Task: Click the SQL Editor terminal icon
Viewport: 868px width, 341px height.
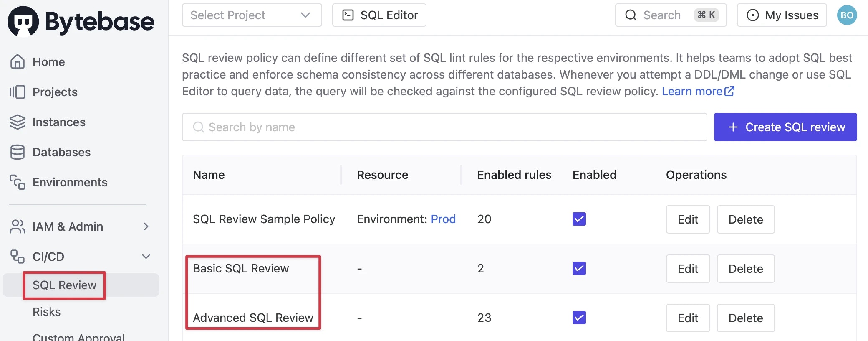Action: 348,15
